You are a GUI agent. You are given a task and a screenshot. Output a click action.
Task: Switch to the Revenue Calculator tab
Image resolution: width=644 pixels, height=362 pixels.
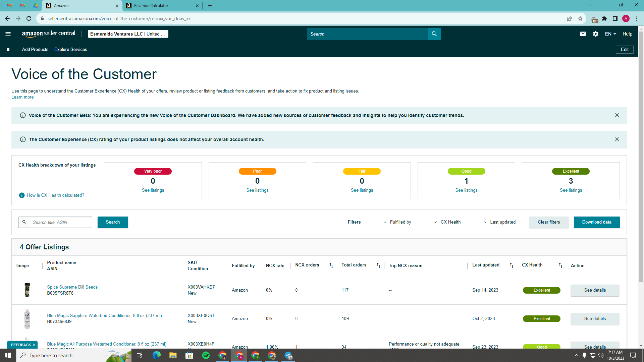click(x=163, y=6)
